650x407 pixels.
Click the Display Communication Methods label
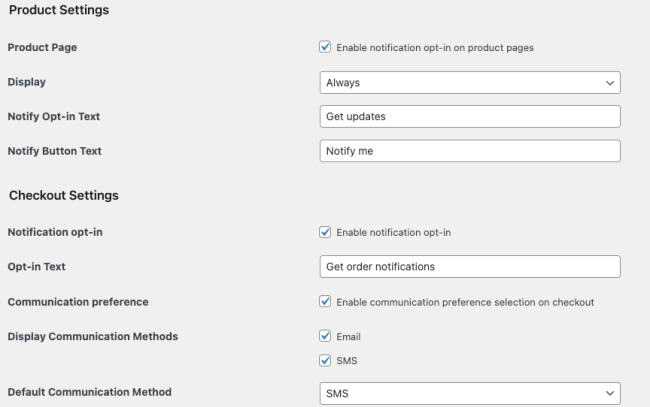tap(93, 336)
